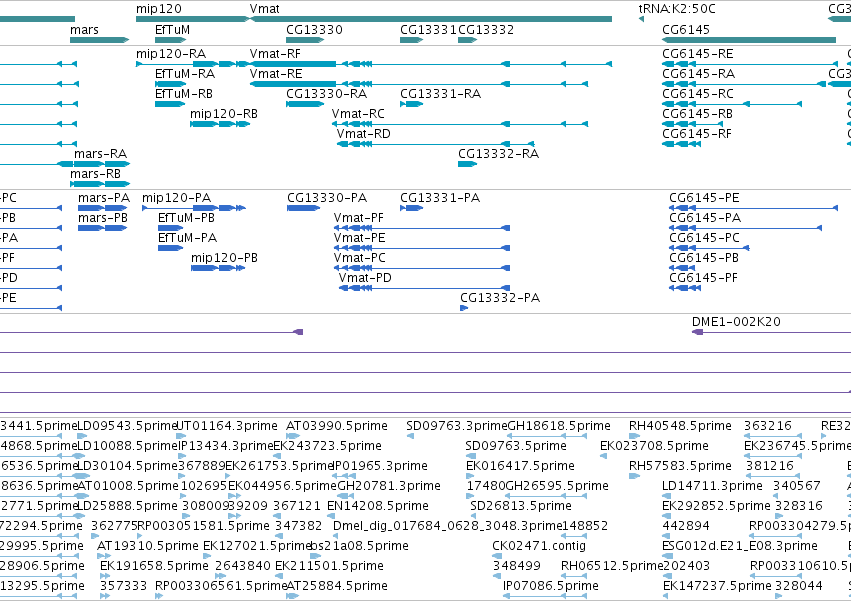Open transcript CG6145-RB

click(697, 114)
